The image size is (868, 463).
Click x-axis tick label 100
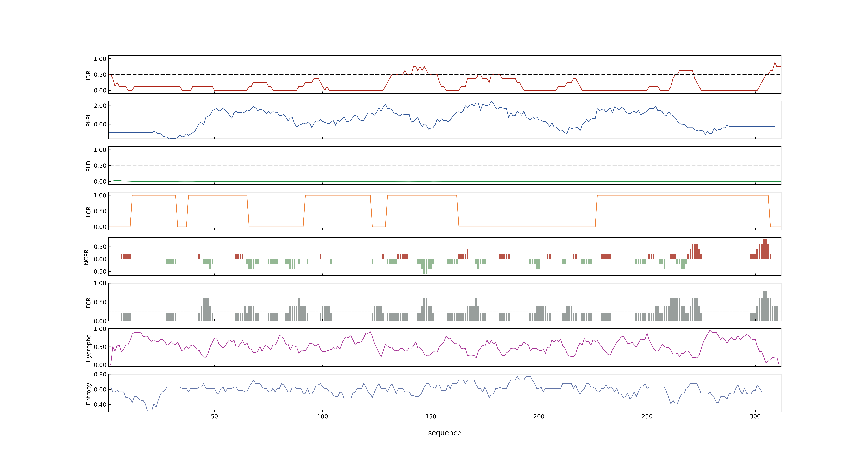[x=322, y=416]
